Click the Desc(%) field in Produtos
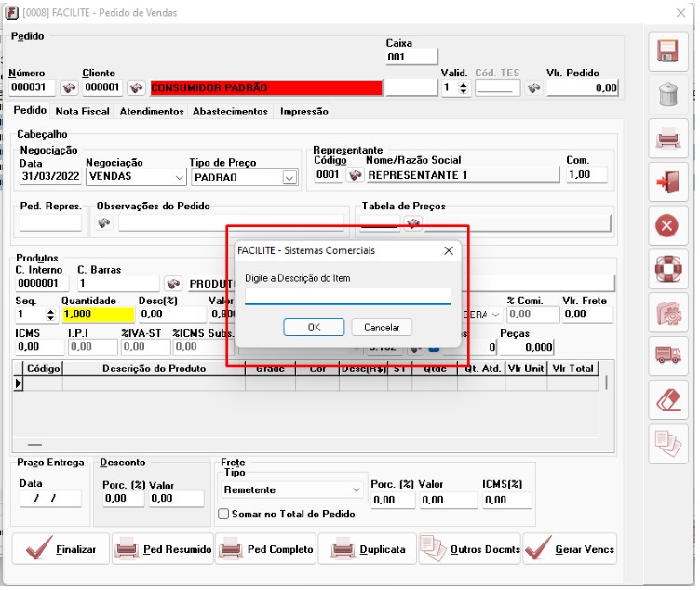The height and width of the screenshot is (590, 700). coord(172,315)
